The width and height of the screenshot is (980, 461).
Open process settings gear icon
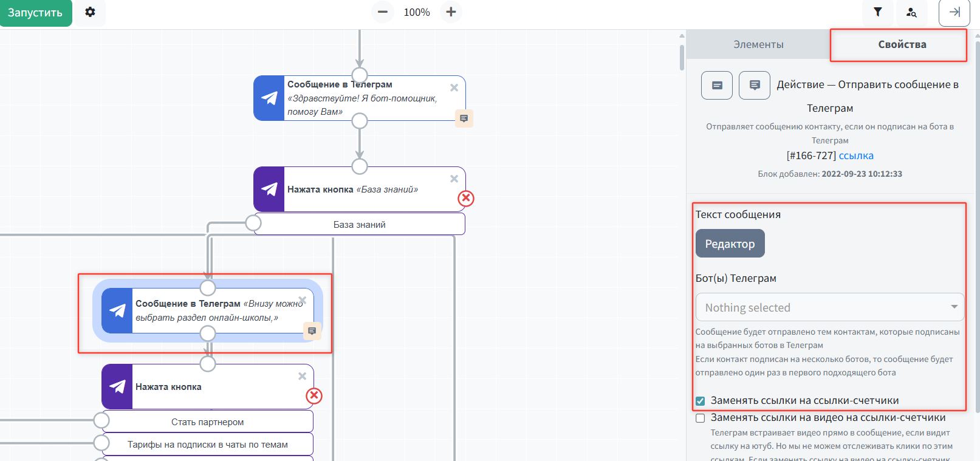90,12
